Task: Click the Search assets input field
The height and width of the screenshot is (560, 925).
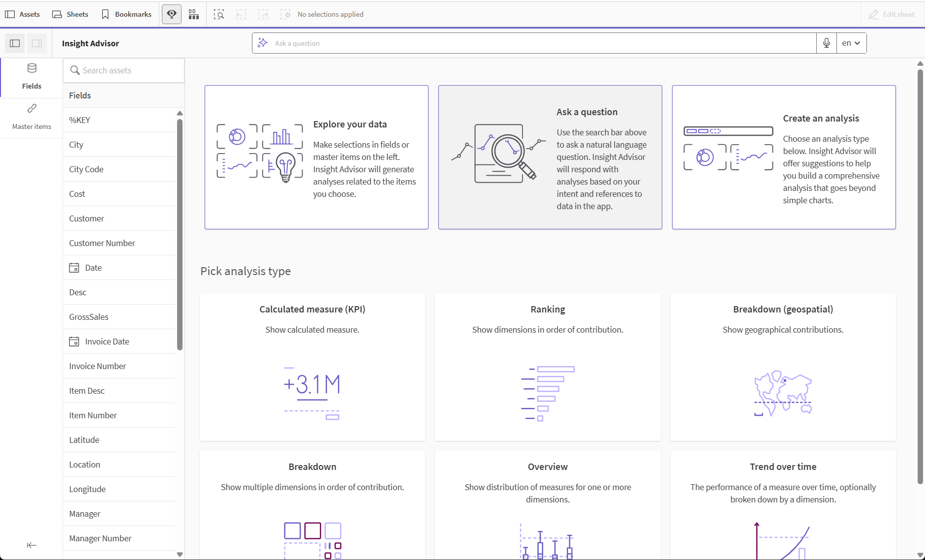Action: click(x=123, y=70)
